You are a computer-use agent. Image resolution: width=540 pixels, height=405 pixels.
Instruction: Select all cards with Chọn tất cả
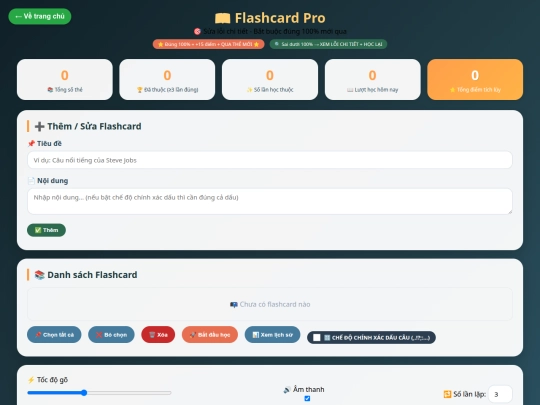[54, 335]
